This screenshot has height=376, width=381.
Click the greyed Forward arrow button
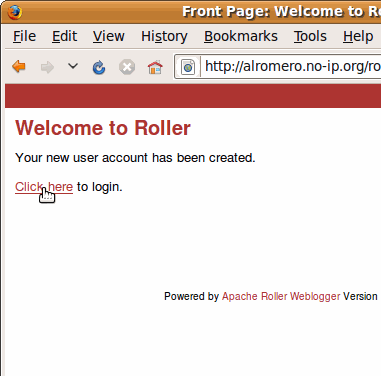click(x=47, y=67)
